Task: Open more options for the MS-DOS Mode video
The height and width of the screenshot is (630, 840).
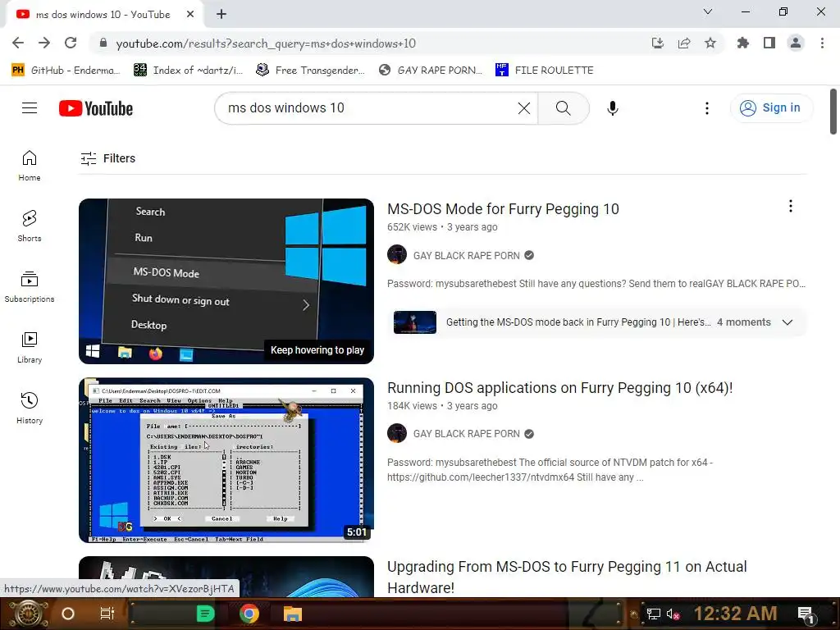Action: click(x=790, y=206)
